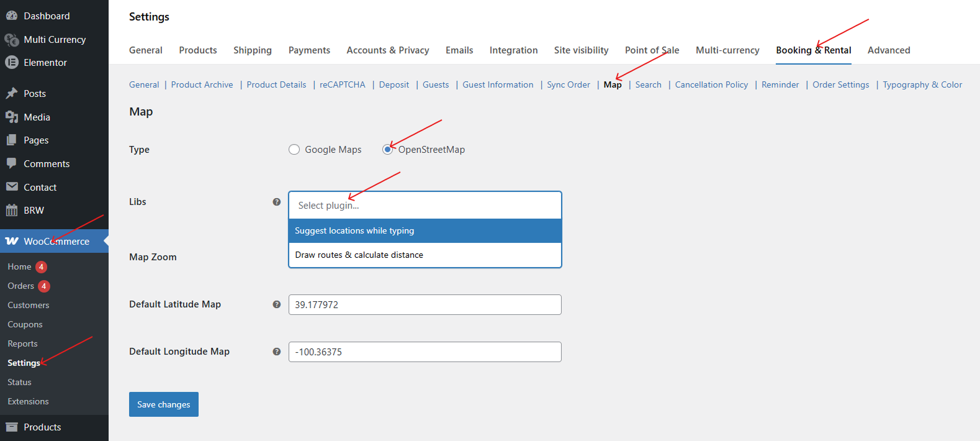Click the Media library icon

(x=12, y=117)
